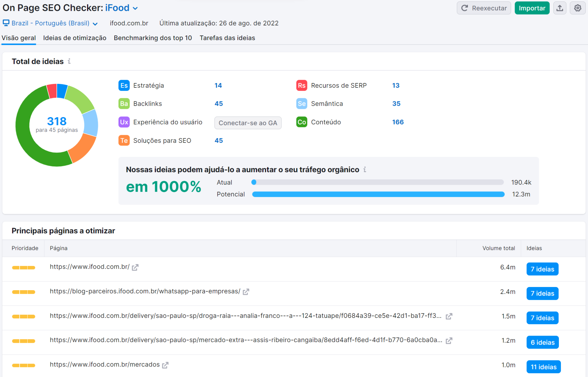This screenshot has height=377, width=588.
Task: Click the export/upload icon next to Importar
Action: coord(560,8)
